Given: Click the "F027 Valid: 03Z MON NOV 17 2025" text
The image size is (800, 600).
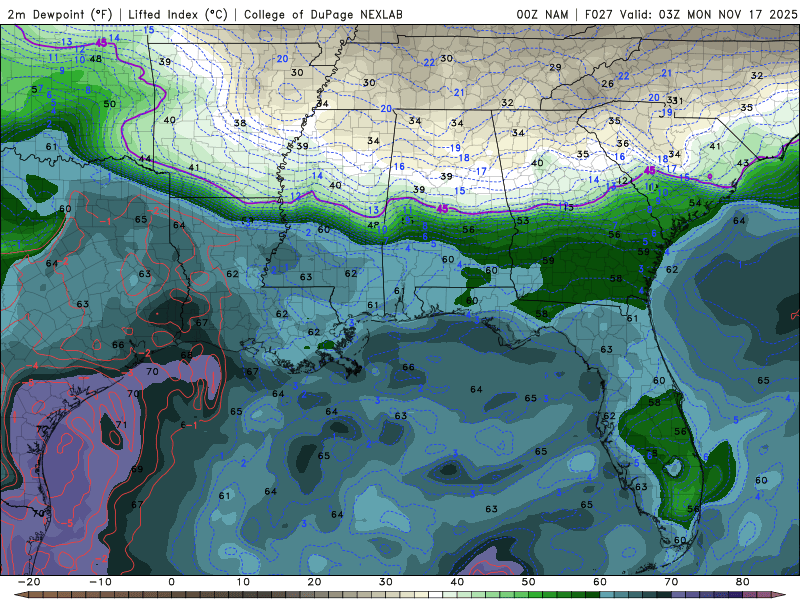Looking at the screenshot, I should (x=691, y=14).
